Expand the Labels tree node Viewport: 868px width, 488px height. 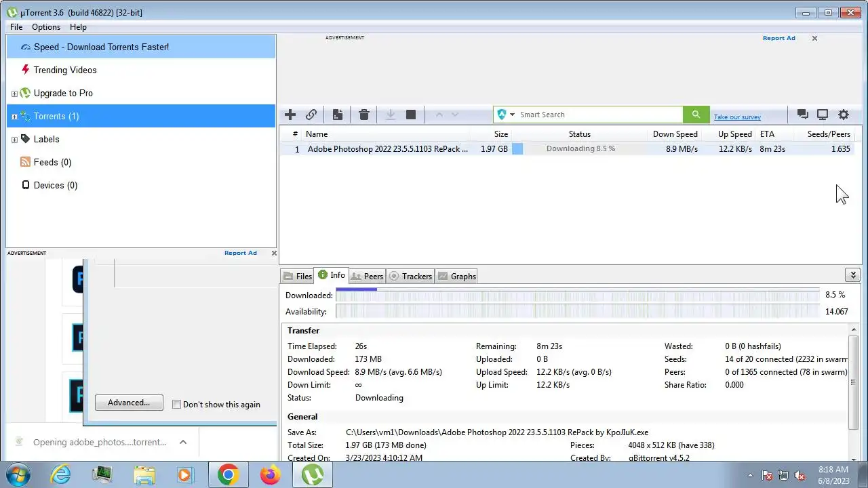click(14, 140)
